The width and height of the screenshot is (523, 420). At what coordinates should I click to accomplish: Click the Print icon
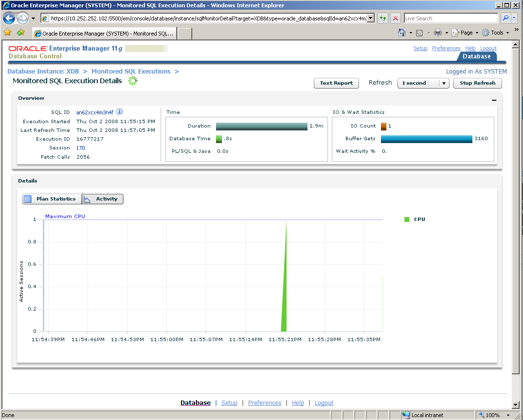tap(438, 33)
